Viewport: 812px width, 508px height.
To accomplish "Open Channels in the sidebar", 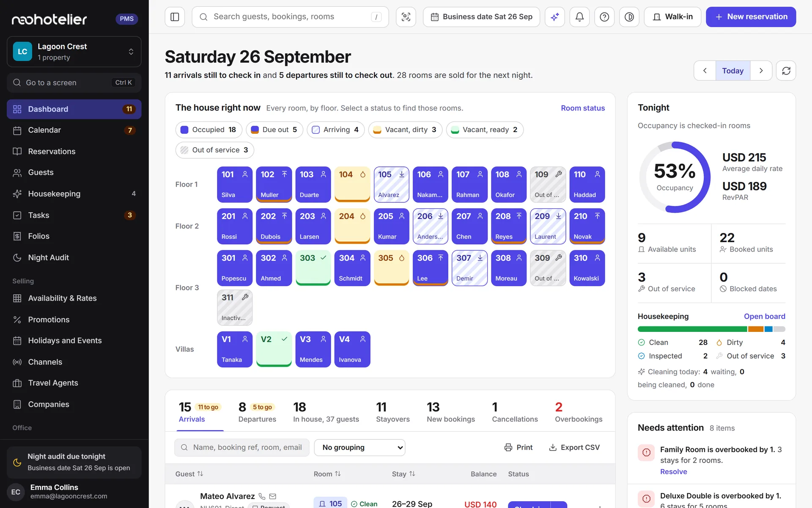I will click(74, 362).
